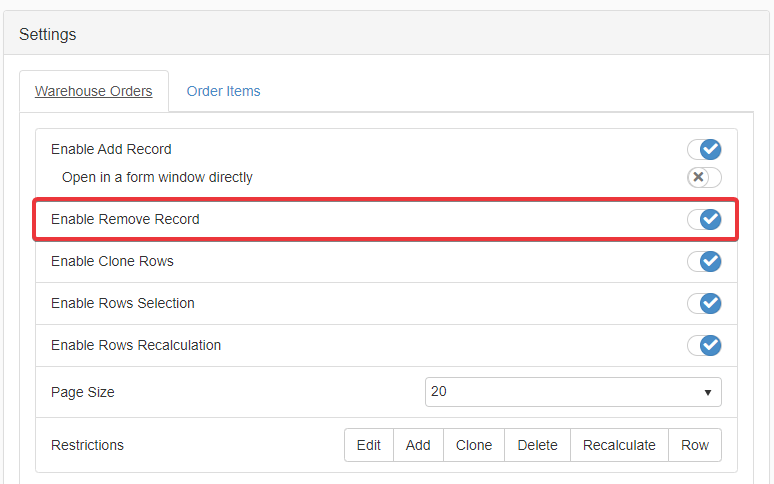Image resolution: width=774 pixels, height=484 pixels.
Task: Select the Row restrictions button
Action: [695, 445]
